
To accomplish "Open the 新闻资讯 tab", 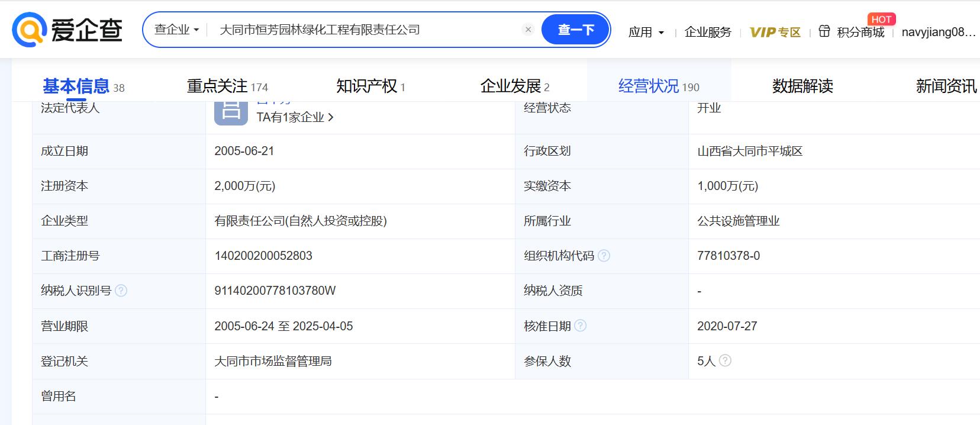I will pos(946,86).
